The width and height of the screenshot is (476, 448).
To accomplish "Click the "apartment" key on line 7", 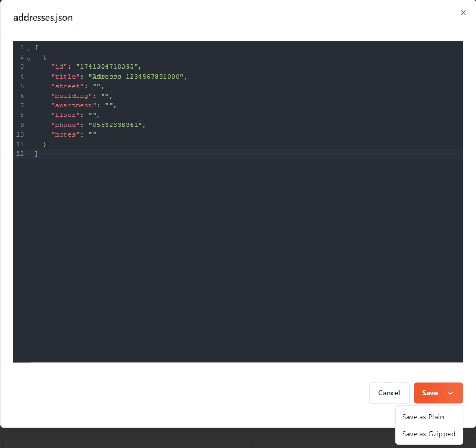I will click(x=74, y=105).
